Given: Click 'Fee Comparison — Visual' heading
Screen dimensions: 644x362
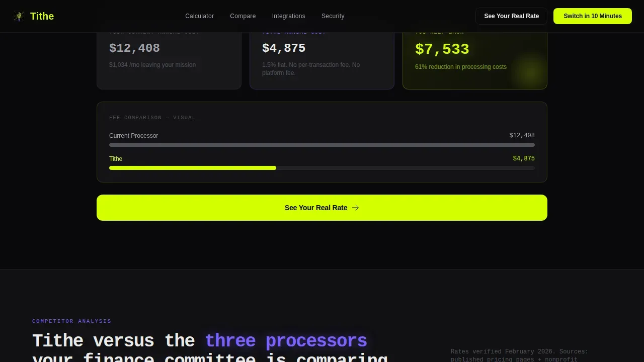Looking at the screenshot, I should click(x=152, y=118).
